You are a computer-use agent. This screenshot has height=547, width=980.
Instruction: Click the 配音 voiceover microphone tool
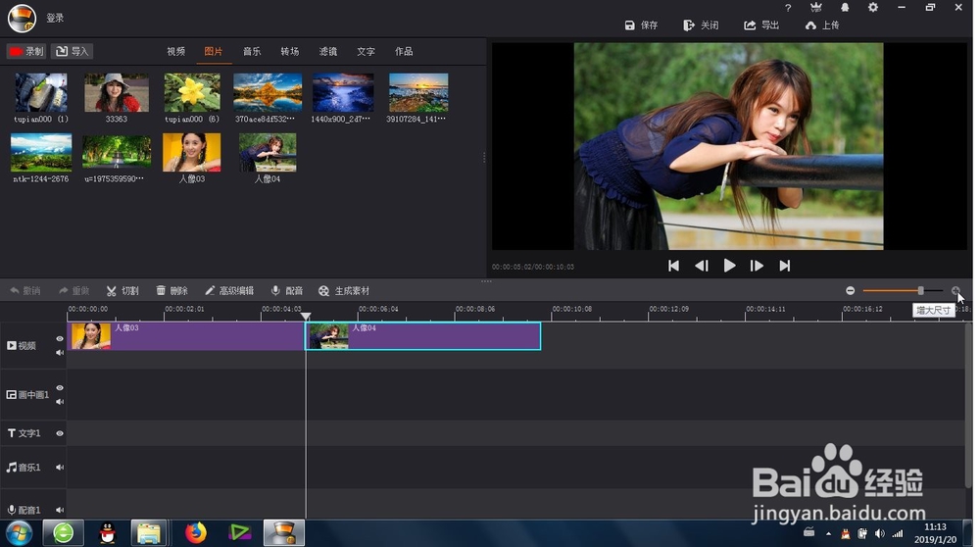pos(287,291)
